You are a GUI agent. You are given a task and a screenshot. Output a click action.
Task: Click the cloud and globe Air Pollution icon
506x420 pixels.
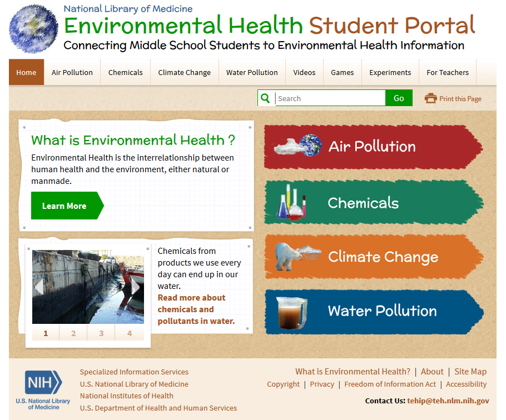point(298,146)
